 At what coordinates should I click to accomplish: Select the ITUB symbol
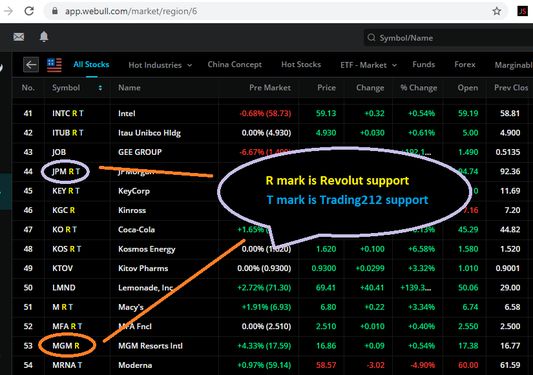61,133
